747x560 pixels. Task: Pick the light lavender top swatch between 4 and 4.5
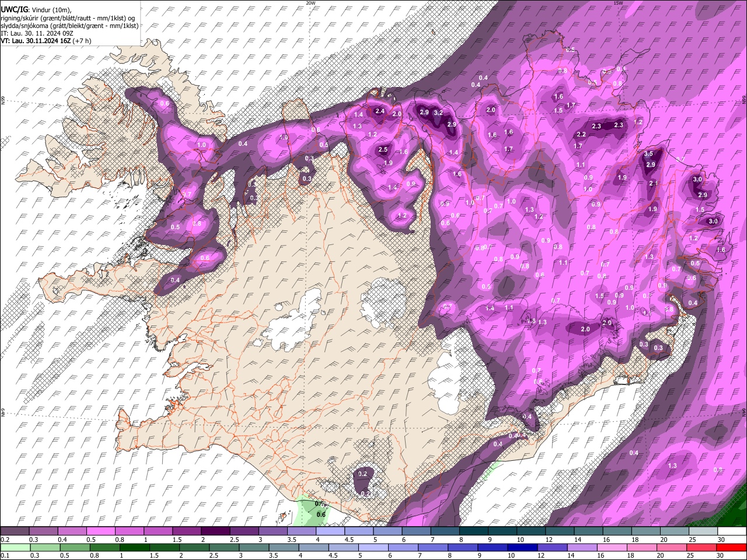point(330,531)
